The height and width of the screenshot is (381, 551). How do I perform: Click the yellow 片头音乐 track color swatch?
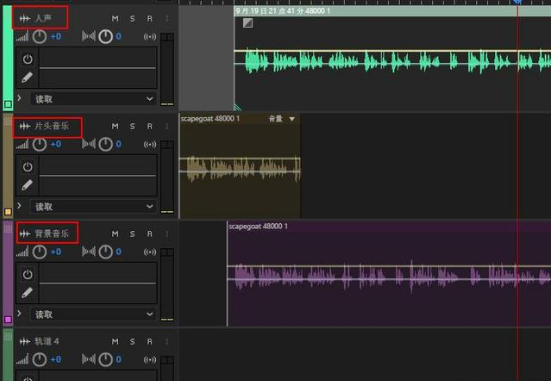coord(8,212)
